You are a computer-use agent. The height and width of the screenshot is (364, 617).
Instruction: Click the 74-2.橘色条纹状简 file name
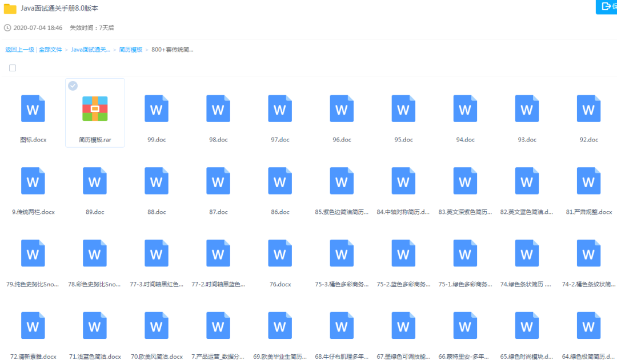pyautogui.click(x=589, y=284)
